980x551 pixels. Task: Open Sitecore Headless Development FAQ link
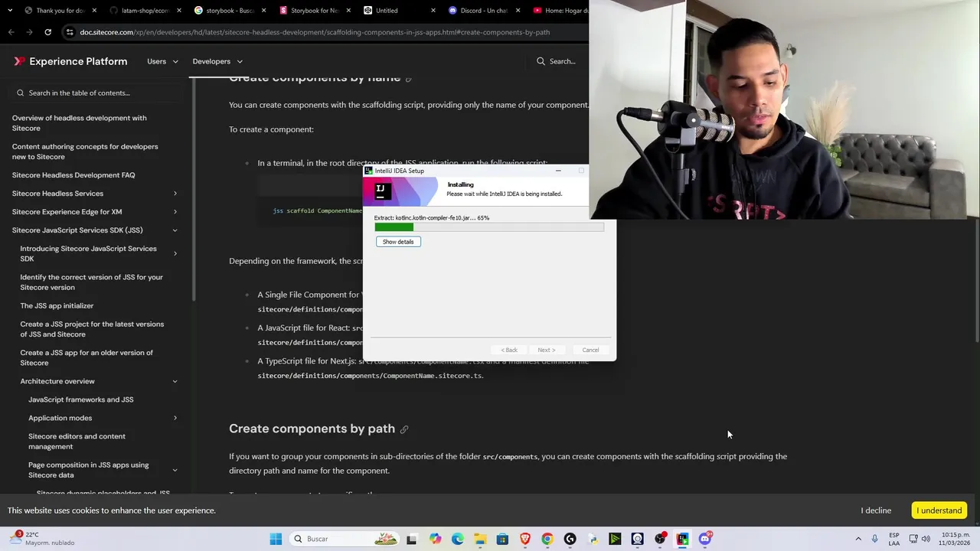pyautogui.click(x=73, y=175)
